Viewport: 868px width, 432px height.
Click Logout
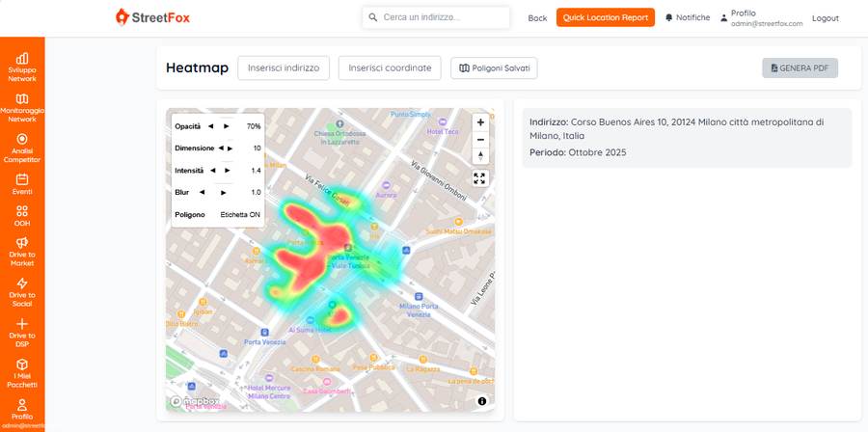(826, 17)
